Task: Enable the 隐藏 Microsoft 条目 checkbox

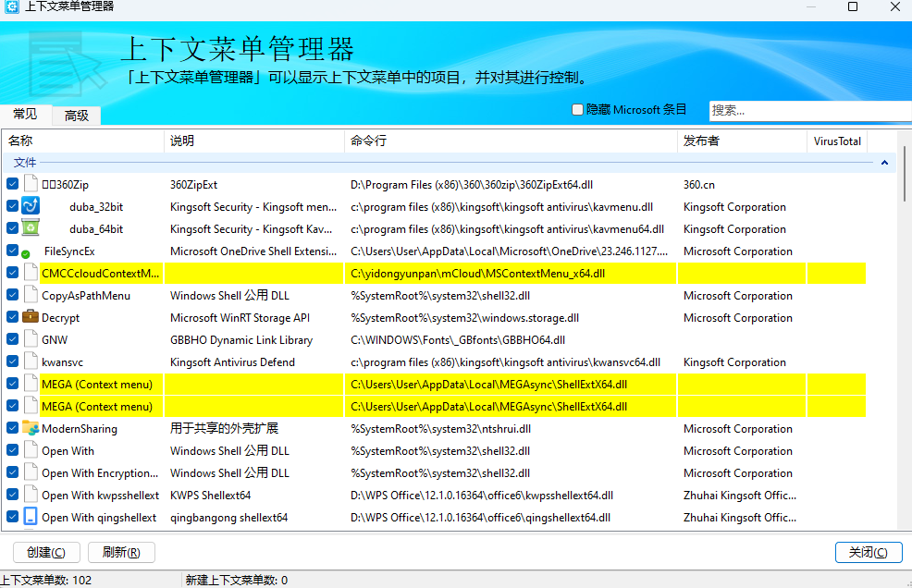Action: click(x=578, y=109)
